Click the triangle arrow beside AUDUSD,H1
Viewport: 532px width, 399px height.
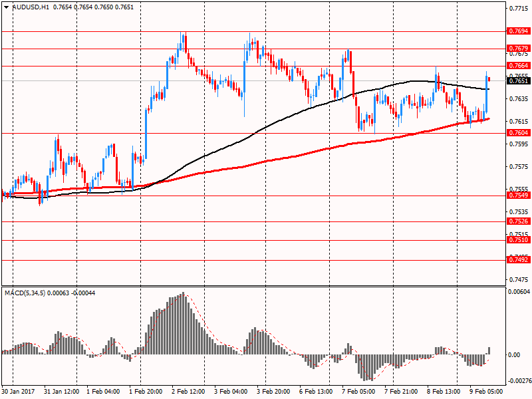pos(7,7)
